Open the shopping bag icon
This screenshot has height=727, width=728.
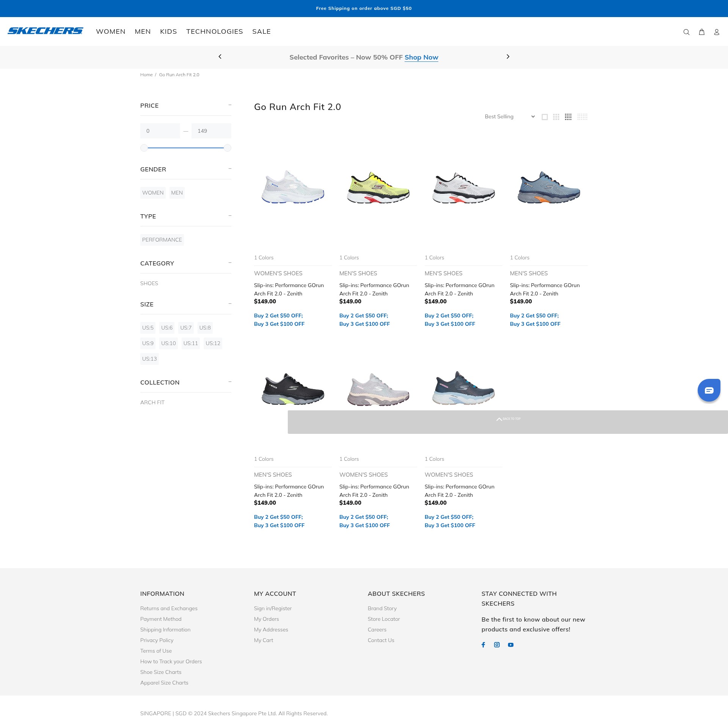(x=702, y=32)
